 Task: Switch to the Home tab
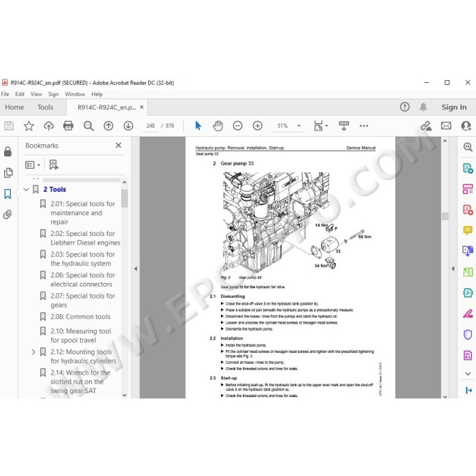pos(14,107)
